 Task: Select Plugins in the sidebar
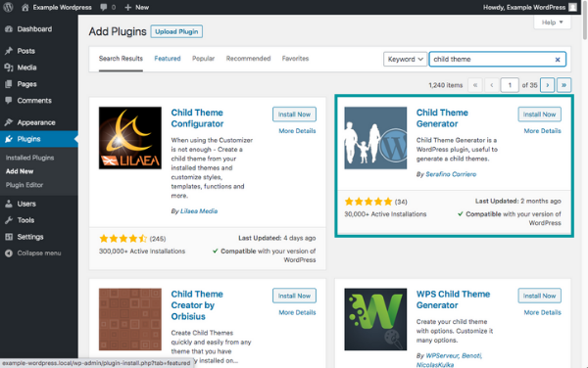click(x=39, y=139)
